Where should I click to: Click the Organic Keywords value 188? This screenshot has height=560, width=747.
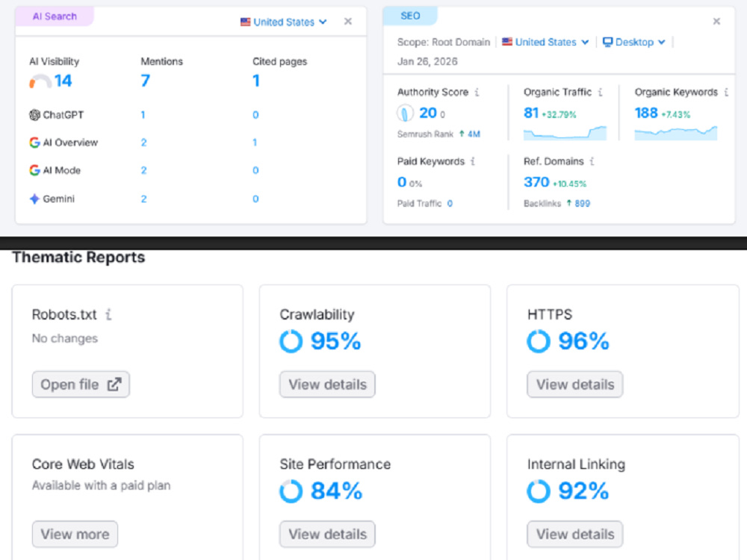click(x=646, y=113)
